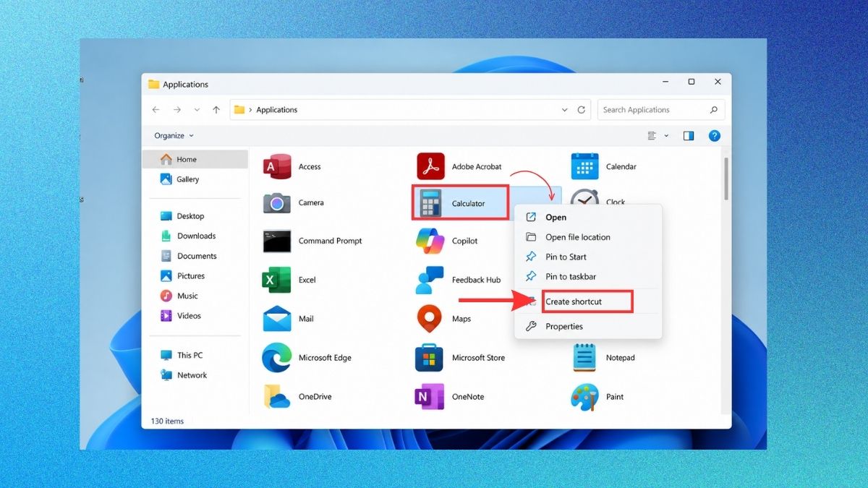Viewport: 868px width, 488px height.
Task: Click the help question mark icon
Action: 714,135
